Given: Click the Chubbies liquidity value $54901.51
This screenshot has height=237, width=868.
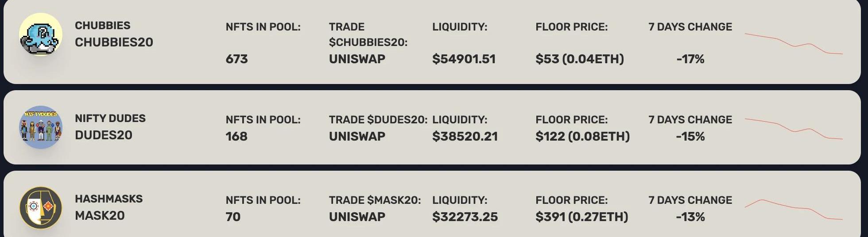Looking at the screenshot, I should 464,59.
